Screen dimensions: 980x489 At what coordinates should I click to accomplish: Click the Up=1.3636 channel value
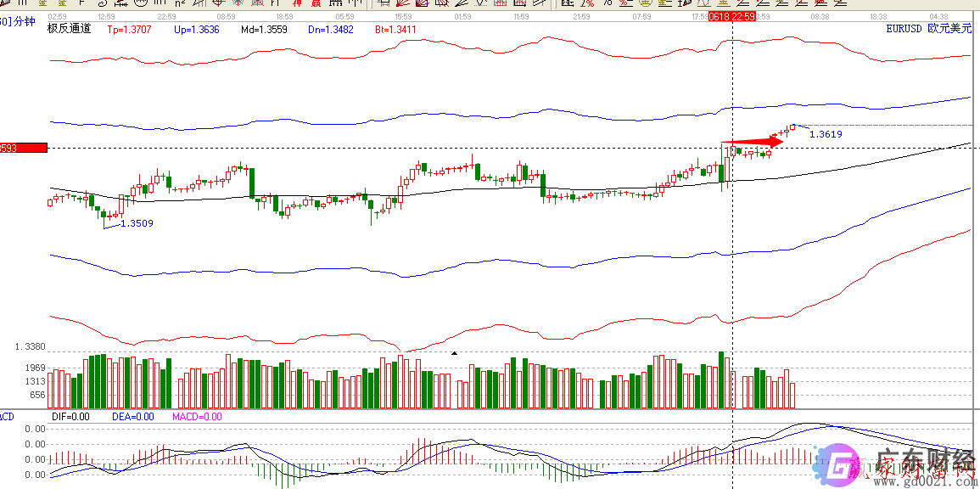click(196, 30)
